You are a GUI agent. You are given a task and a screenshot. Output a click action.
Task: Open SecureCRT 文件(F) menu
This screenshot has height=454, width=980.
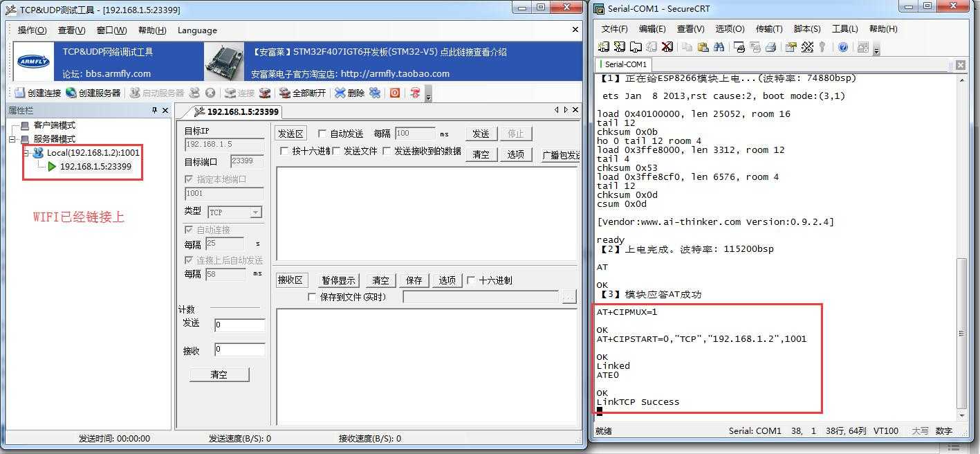coord(615,29)
